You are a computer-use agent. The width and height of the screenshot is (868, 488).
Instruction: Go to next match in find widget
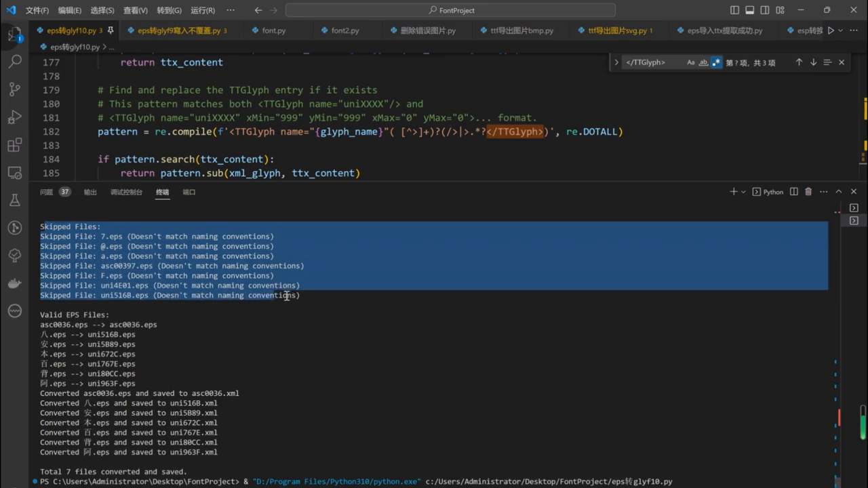point(813,62)
